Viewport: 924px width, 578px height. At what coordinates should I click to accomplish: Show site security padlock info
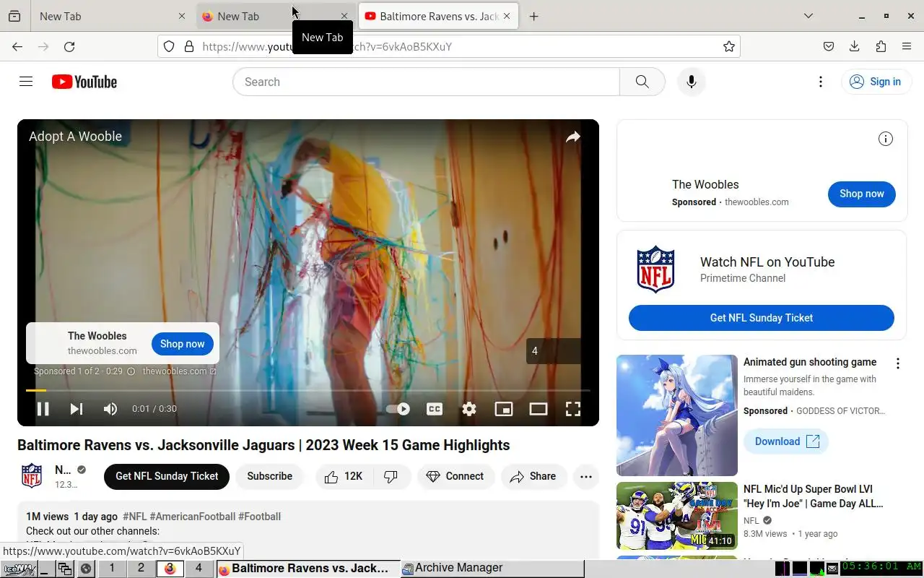pyautogui.click(x=189, y=46)
